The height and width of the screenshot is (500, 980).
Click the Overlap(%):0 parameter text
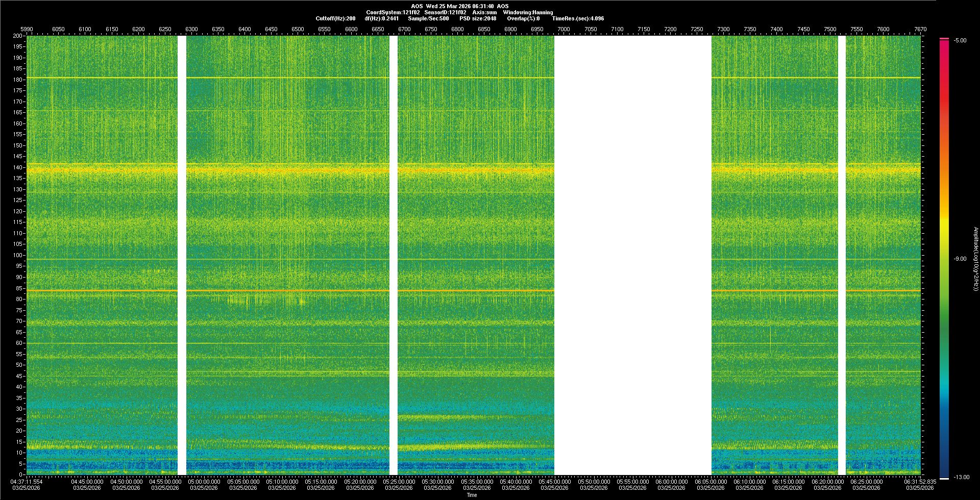point(523,18)
